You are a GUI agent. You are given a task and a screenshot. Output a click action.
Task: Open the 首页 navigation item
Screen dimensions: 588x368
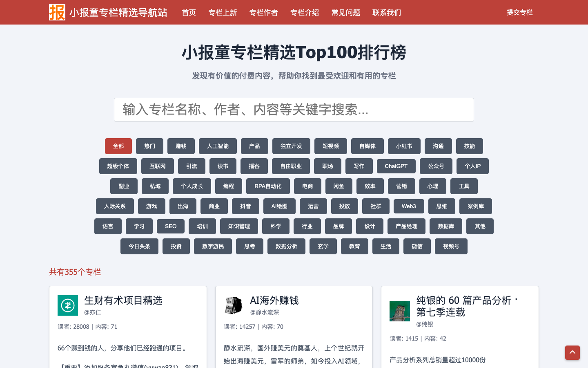[x=189, y=12]
